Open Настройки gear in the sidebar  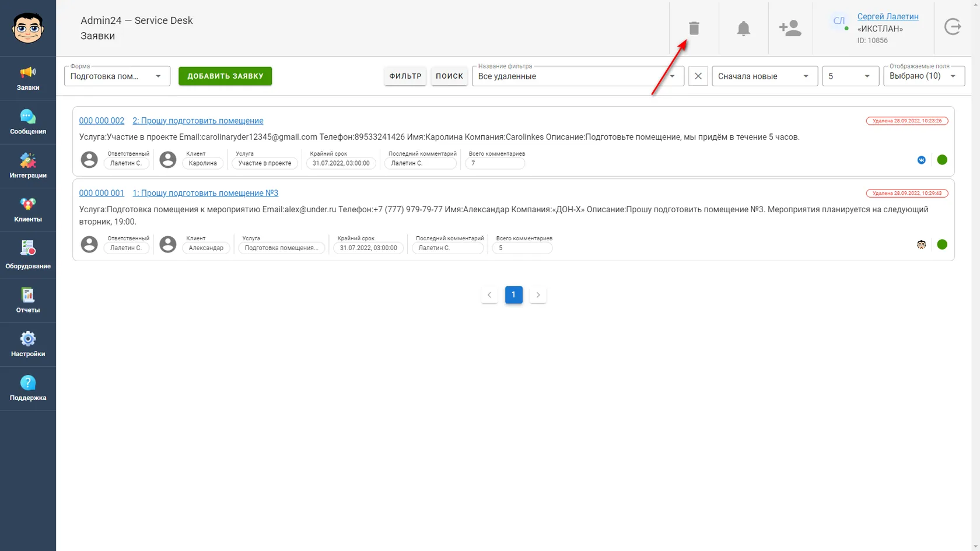point(28,345)
